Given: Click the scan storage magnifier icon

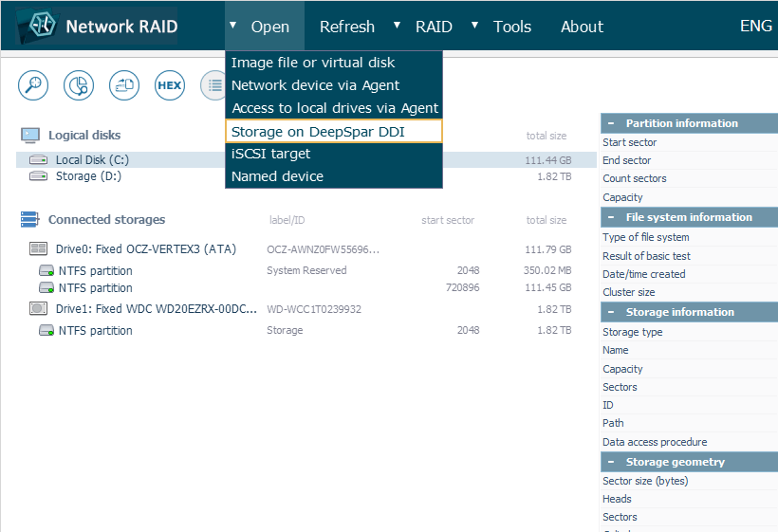Looking at the screenshot, I should click(33, 85).
